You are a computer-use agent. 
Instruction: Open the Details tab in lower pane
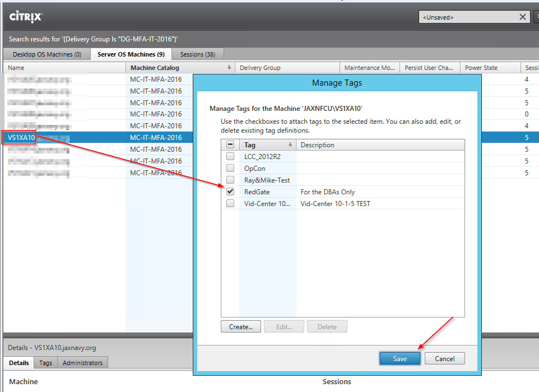pyautogui.click(x=19, y=363)
